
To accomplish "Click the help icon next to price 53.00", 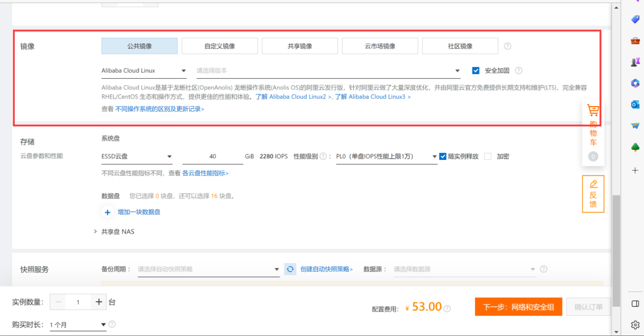I will click(447, 309).
